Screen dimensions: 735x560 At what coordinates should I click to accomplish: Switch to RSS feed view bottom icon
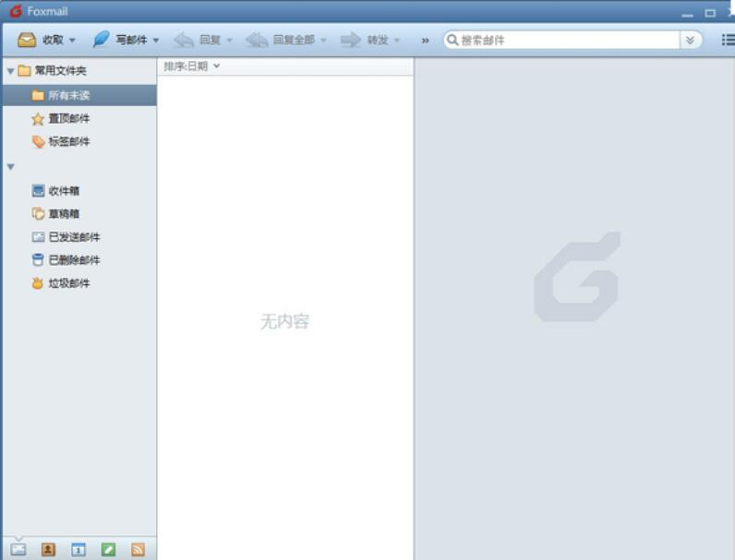(x=138, y=549)
